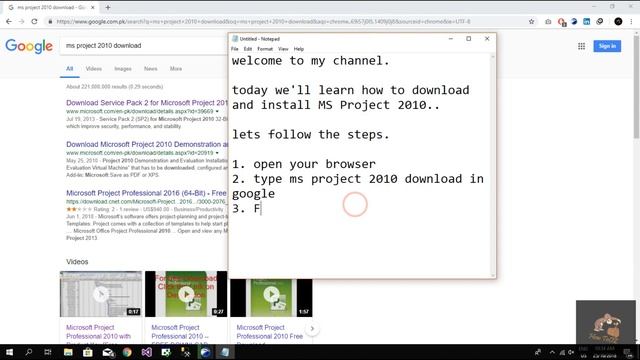Click the Chrome address bar URL
This screenshot has width=640, height=360.
coord(263,22)
